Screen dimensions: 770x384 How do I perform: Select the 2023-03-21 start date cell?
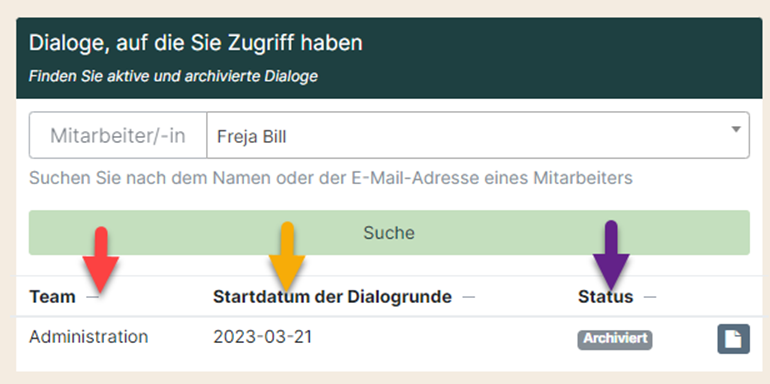(262, 337)
